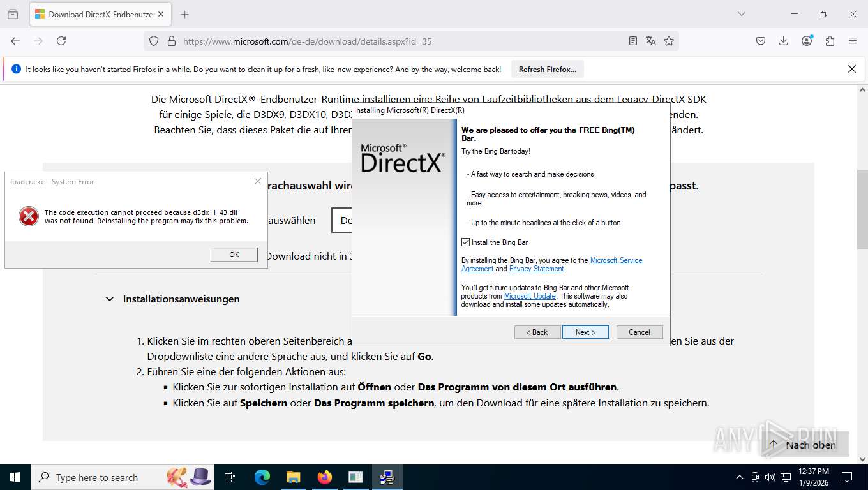Go back using Firefox back arrow

pyautogui.click(x=15, y=41)
